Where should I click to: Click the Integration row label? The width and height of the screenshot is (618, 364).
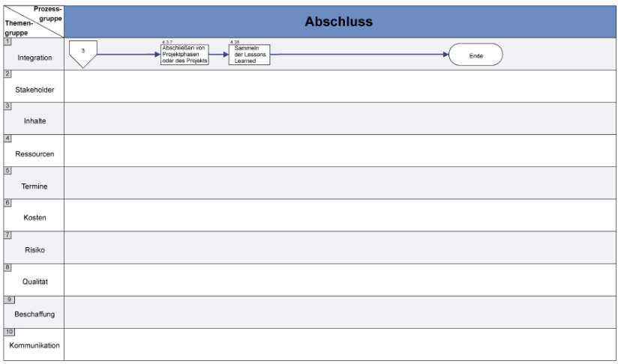[x=34, y=58]
